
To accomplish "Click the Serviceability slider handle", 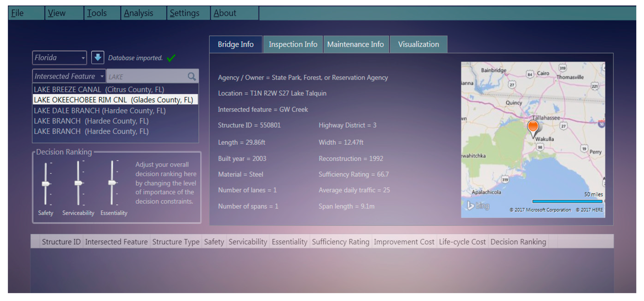I will [78, 183].
